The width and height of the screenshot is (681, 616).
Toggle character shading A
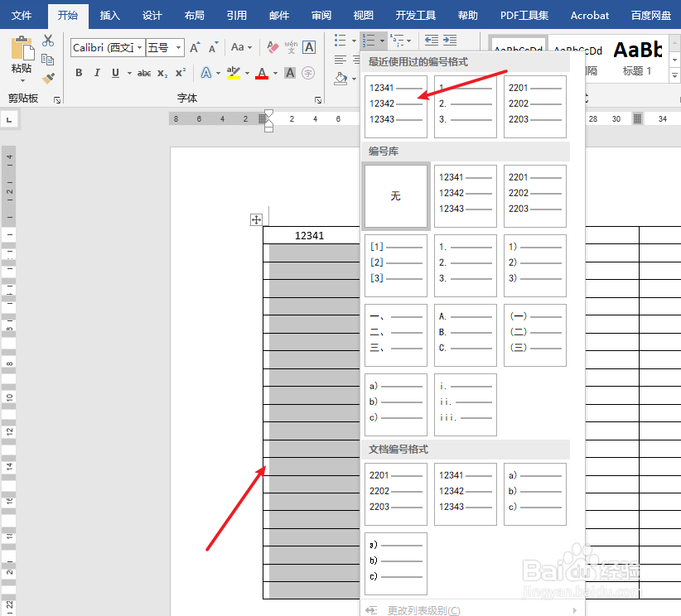[x=290, y=73]
